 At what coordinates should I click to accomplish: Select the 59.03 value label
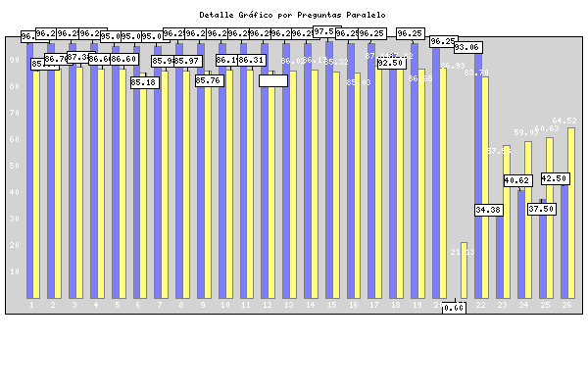(x=526, y=132)
